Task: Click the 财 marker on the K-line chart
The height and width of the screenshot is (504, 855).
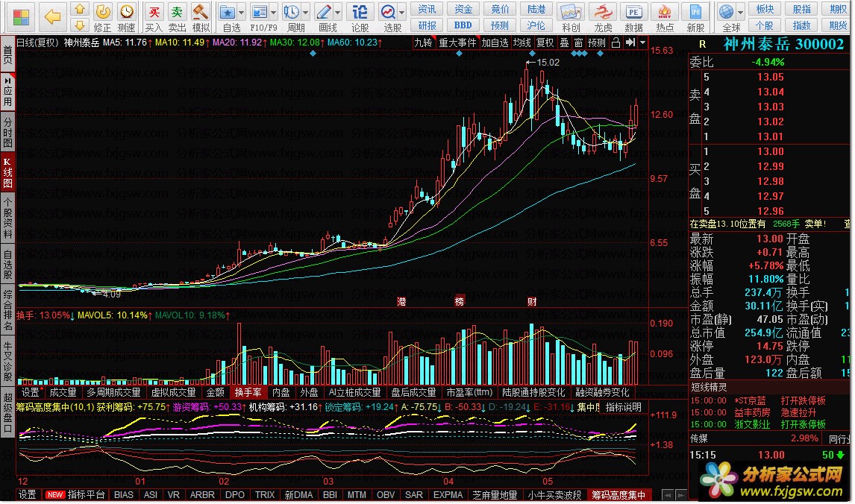Action: point(532,301)
